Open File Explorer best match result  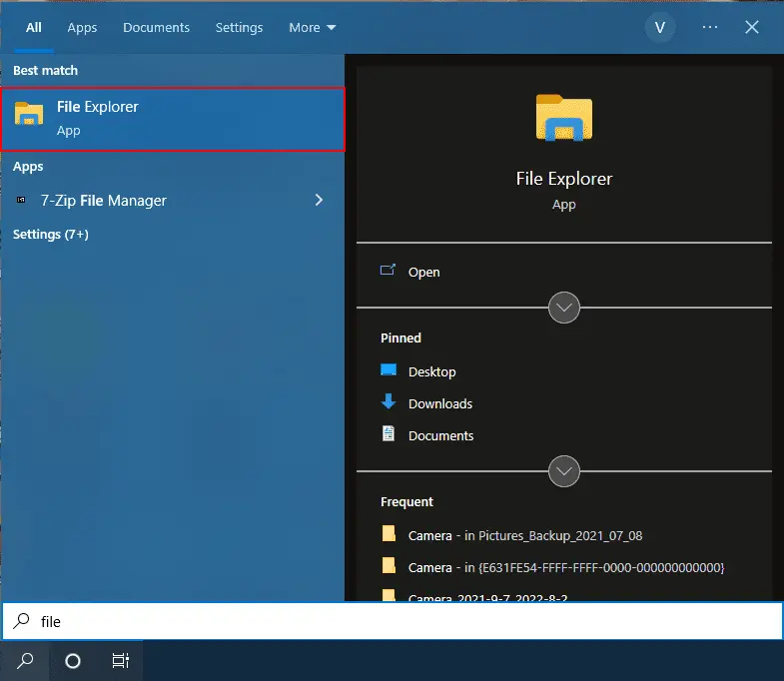click(173, 119)
